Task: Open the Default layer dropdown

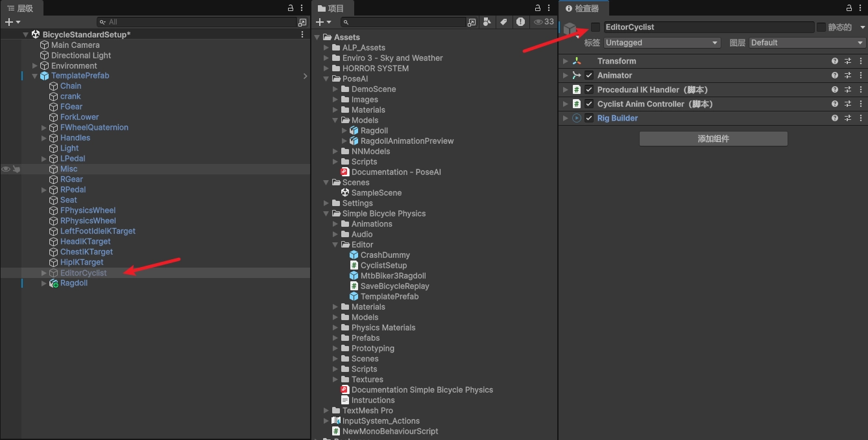Action: click(x=808, y=43)
